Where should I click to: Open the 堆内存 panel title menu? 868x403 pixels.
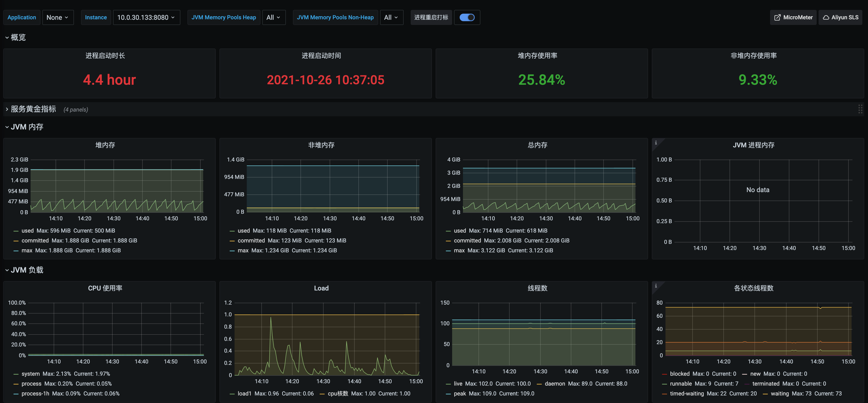pos(105,145)
